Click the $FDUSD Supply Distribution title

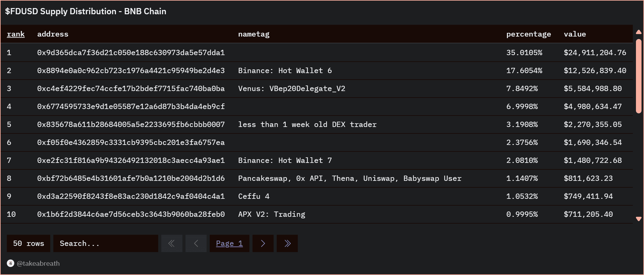click(x=86, y=11)
